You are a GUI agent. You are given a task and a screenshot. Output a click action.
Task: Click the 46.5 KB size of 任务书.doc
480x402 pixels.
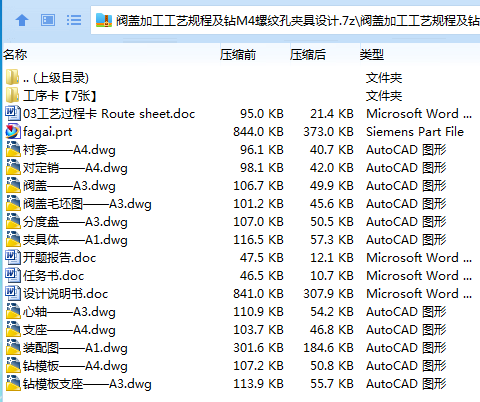(x=262, y=276)
